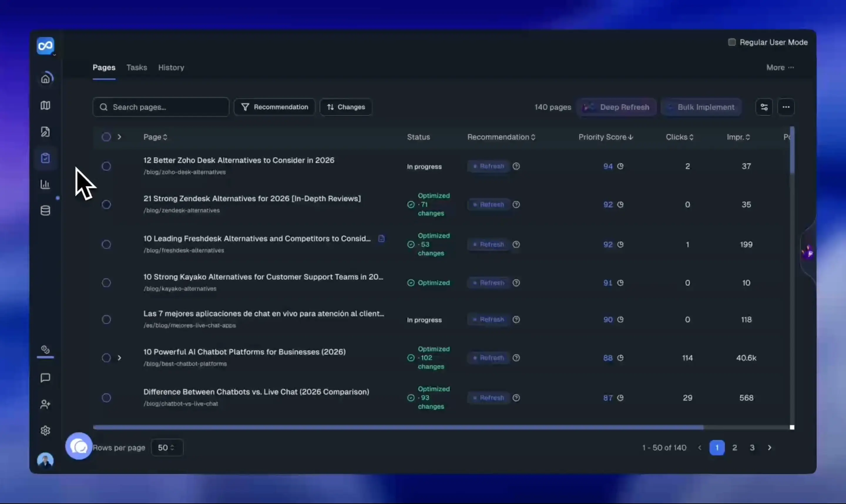
Task: Focus the Search pages input field
Action: pos(161,107)
